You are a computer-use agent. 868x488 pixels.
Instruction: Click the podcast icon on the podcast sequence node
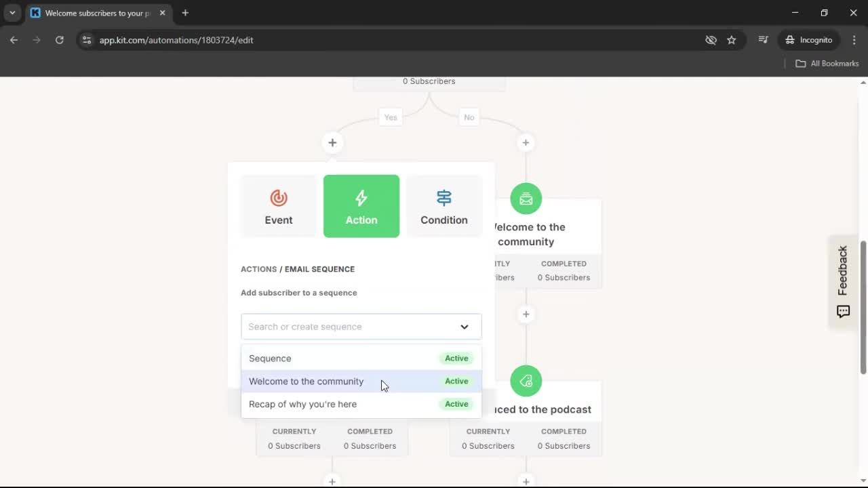pos(526,380)
